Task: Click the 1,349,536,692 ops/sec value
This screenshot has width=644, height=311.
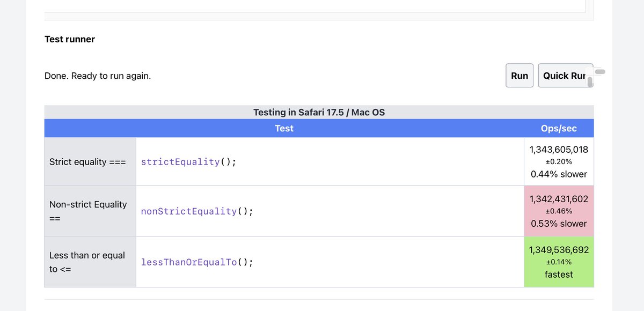Action: (559, 250)
